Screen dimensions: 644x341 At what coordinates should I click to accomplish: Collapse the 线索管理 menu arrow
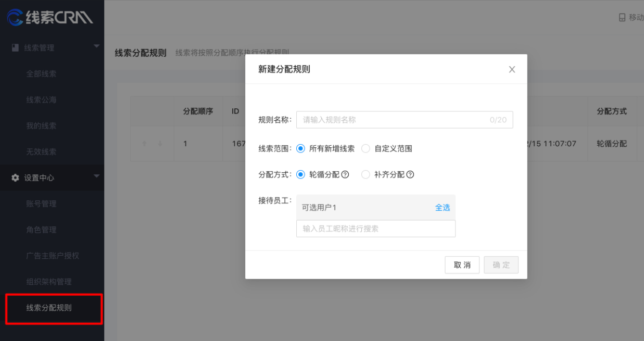pos(96,46)
